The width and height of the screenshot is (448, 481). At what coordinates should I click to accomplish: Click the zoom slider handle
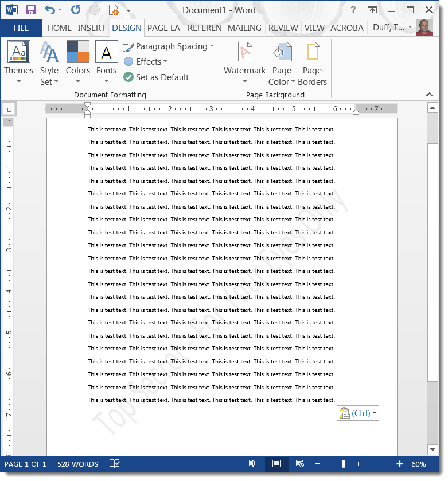click(x=343, y=464)
